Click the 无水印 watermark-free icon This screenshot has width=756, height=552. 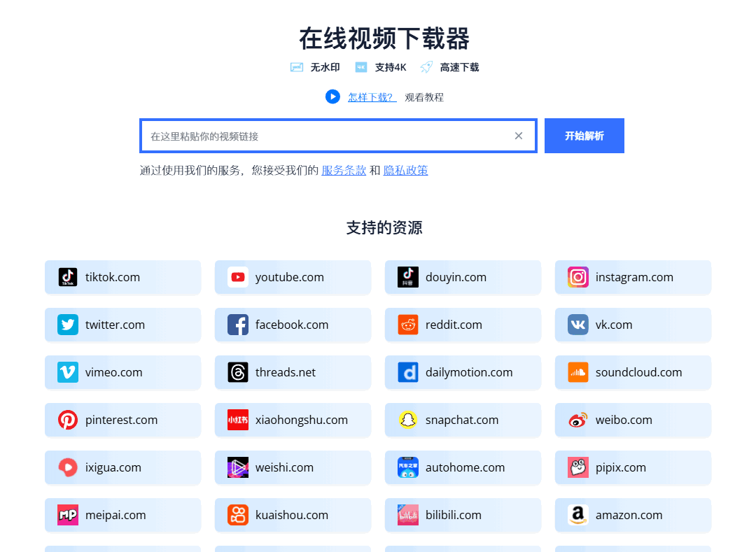[x=297, y=67]
